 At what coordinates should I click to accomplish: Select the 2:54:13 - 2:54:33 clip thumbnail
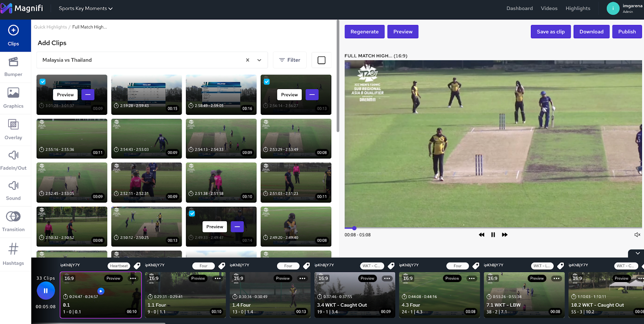point(221,139)
